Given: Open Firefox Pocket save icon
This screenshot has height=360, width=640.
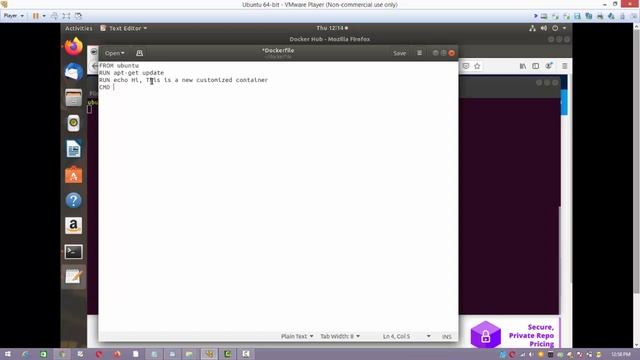Looking at the screenshot, I should point(466,66).
